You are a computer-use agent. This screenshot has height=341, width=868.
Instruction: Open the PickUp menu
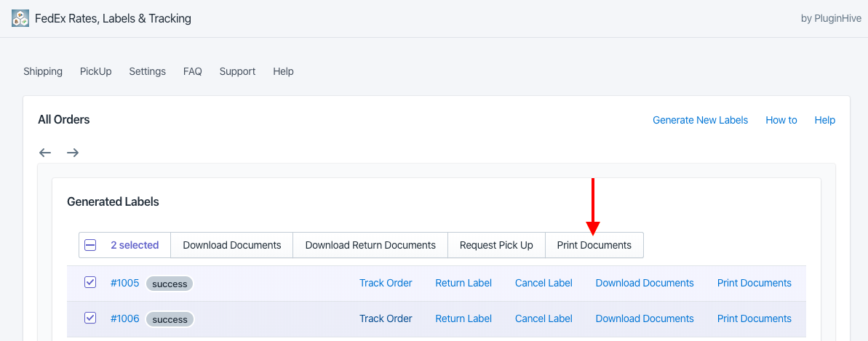coord(96,71)
